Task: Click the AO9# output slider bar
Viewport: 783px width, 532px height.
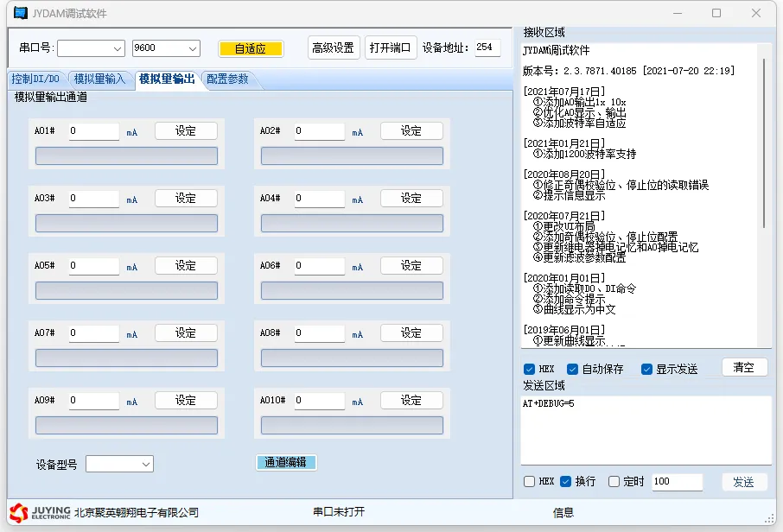Action: (126, 425)
